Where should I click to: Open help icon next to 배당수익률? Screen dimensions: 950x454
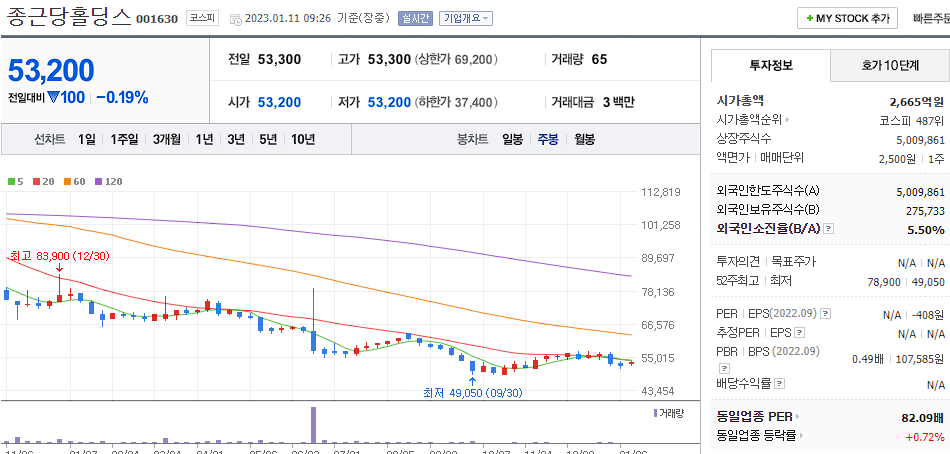pos(780,384)
